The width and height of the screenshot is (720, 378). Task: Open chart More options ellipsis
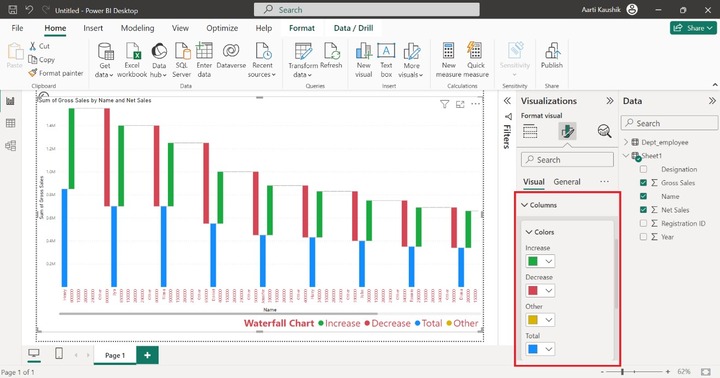(476, 104)
